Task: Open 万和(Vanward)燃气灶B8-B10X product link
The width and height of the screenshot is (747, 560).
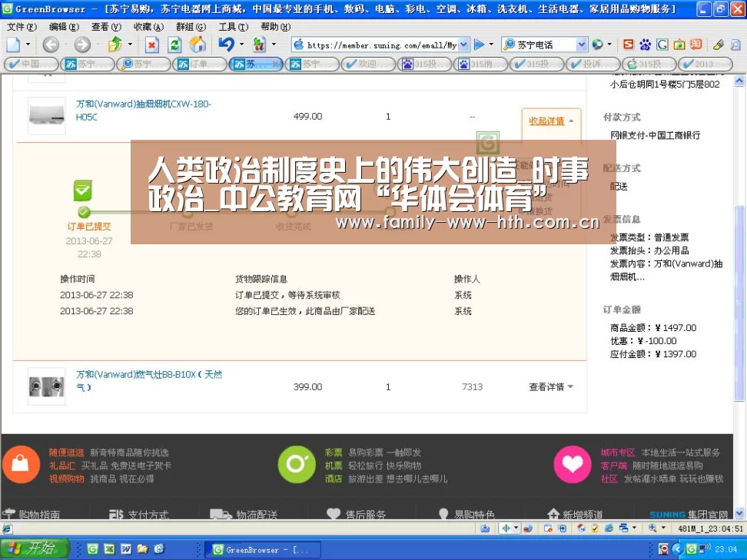Action: click(149, 380)
